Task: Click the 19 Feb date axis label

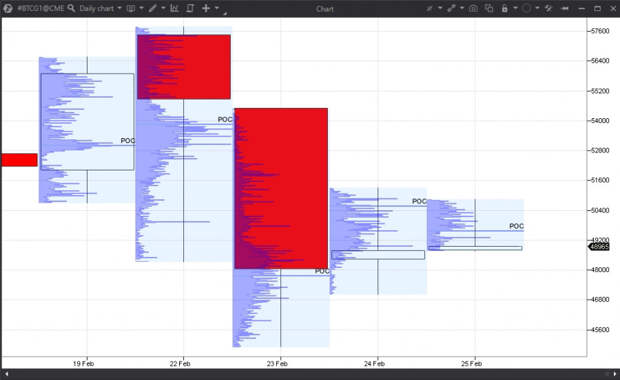Action: pos(83,363)
